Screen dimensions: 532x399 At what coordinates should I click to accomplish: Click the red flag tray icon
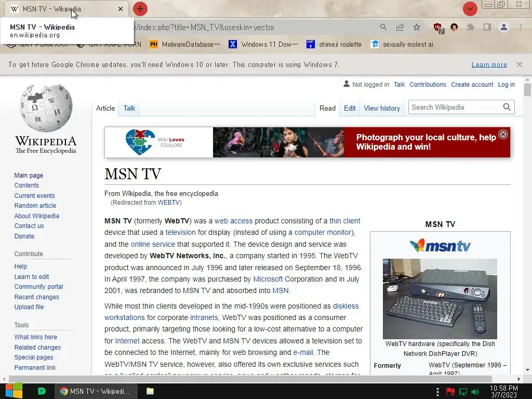coord(450,392)
